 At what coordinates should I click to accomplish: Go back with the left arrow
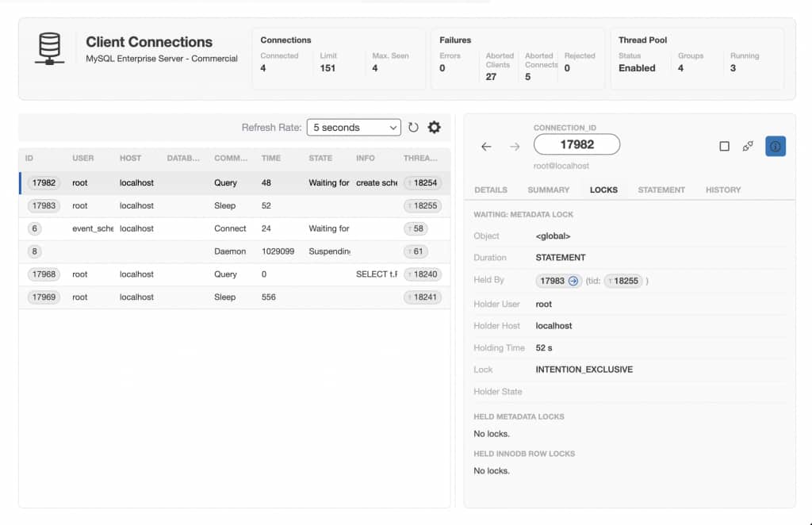486,147
